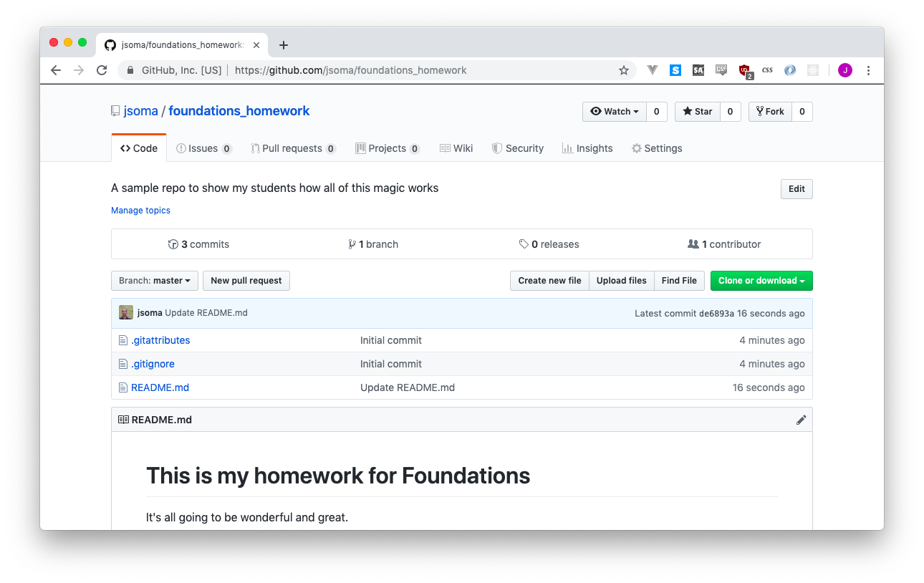This screenshot has width=924, height=583.
Task: Open the Issues tab
Action: point(204,148)
